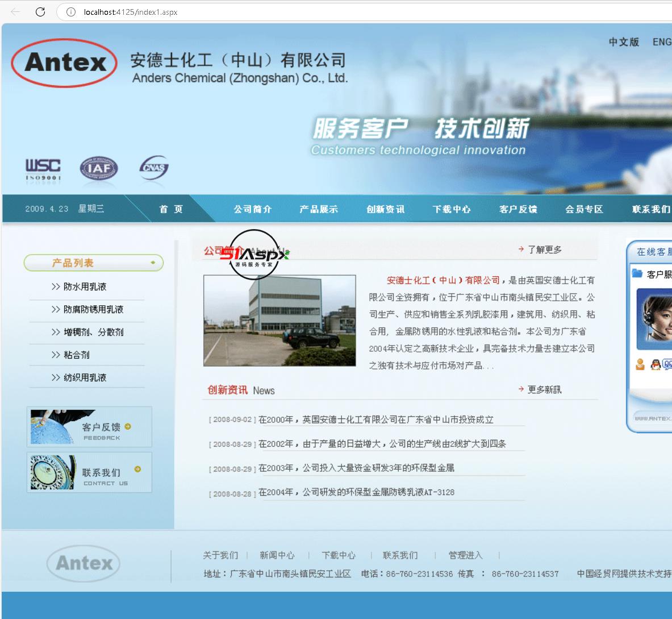Click the browser back arrow
Screen dimensions: 672x619
point(15,12)
